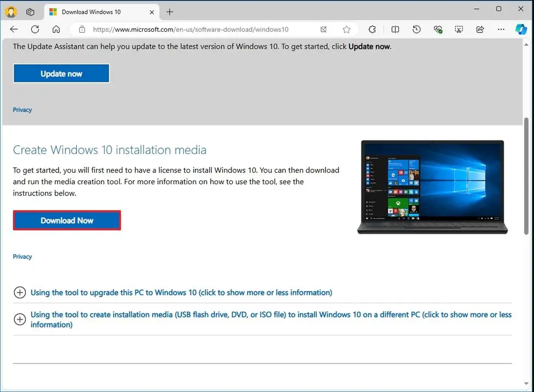Open browsing History with the clock icon

(417, 29)
